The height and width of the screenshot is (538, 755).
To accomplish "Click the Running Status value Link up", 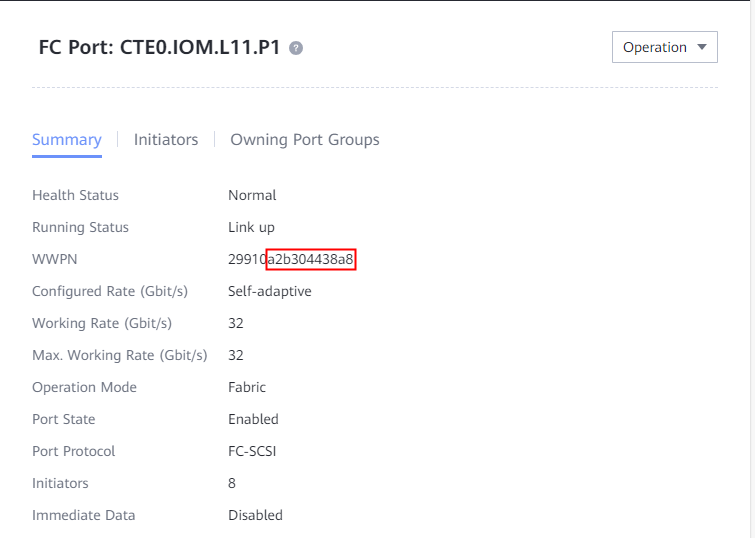I will click(251, 227).
